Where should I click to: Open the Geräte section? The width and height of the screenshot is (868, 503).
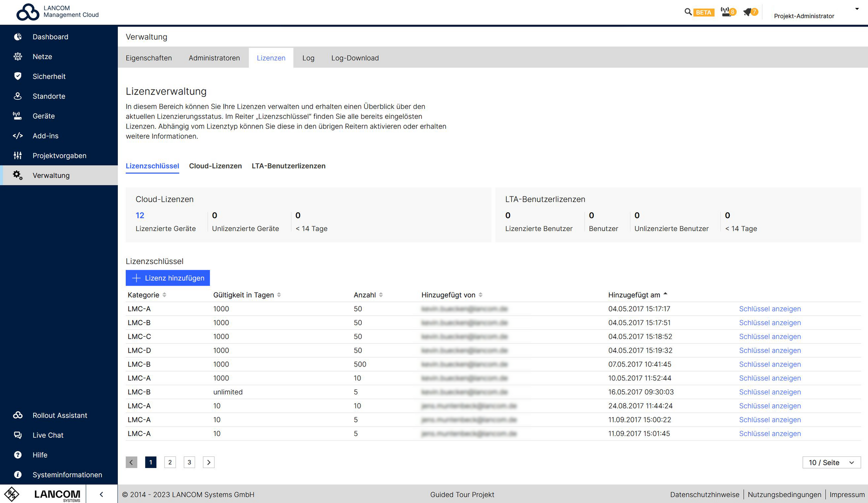pos(43,116)
